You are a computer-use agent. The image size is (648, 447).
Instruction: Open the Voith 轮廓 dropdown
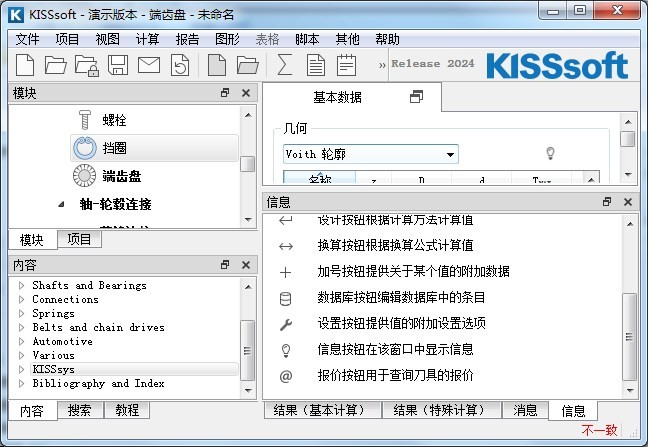(x=451, y=155)
